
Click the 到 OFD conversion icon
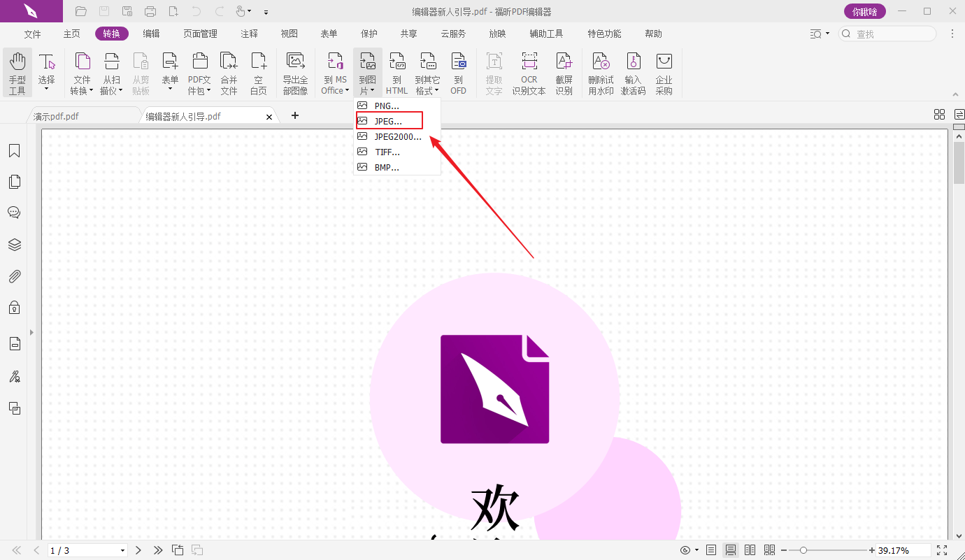[458, 73]
